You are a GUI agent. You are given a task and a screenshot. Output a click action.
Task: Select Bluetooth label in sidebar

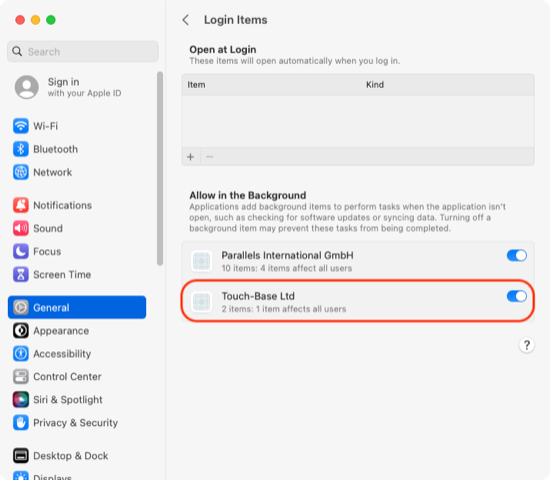[x=55, y=149]
